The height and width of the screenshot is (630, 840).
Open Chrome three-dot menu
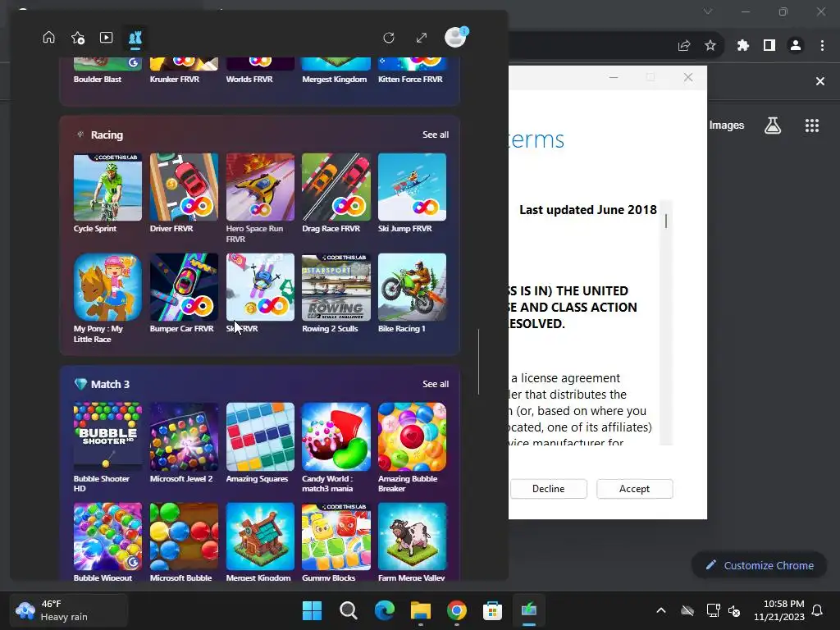pos(822,46)
